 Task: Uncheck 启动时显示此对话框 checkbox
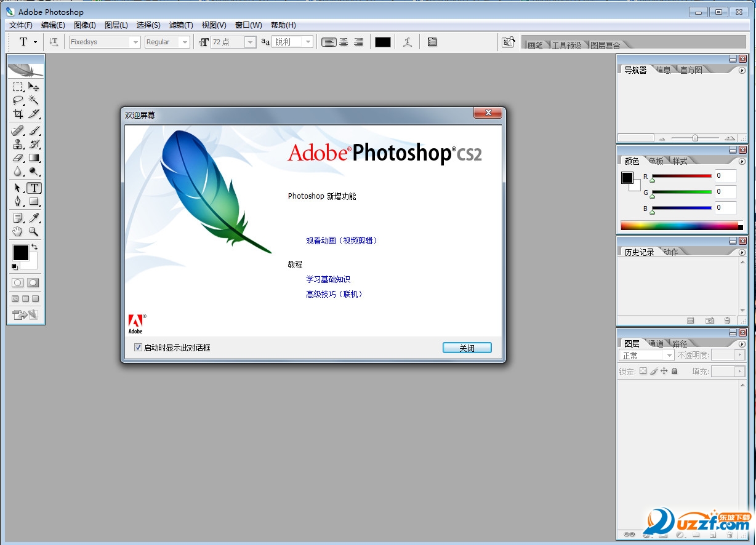138,348
